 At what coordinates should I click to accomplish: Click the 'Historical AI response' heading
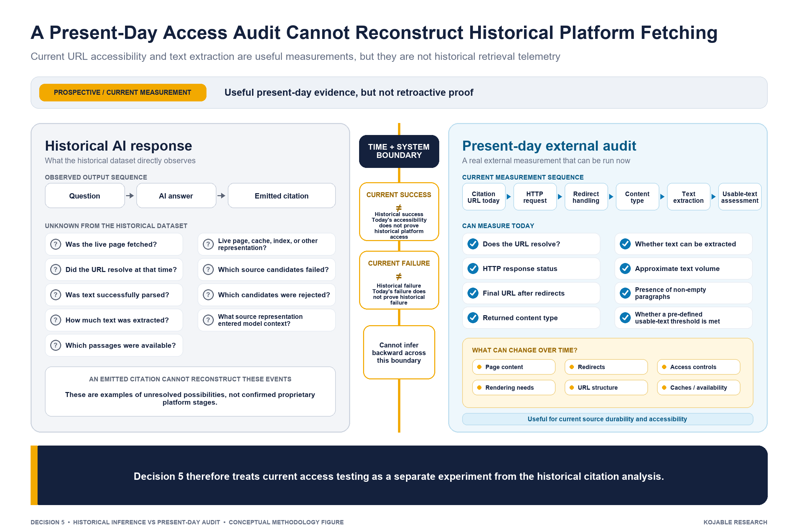(118, 146)
